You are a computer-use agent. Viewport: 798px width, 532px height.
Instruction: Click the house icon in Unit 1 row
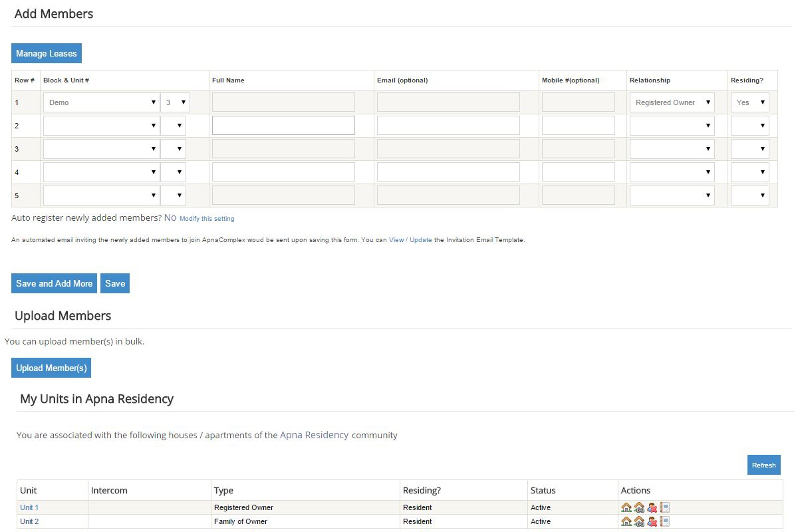coord(626,507)
